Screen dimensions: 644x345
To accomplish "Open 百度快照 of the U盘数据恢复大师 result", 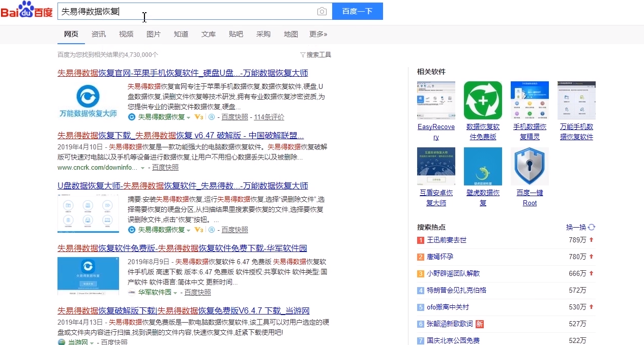I will click(x=235, y=230).
